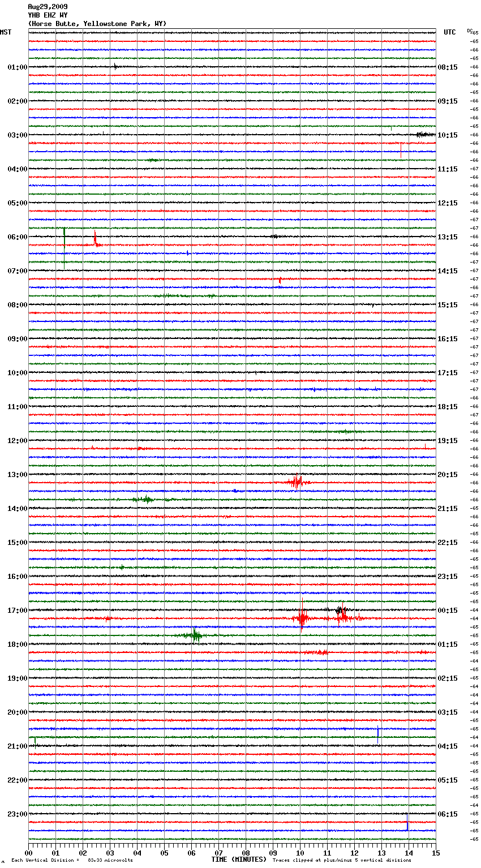Click the 04:15 UTC row label

pos(448,746)
